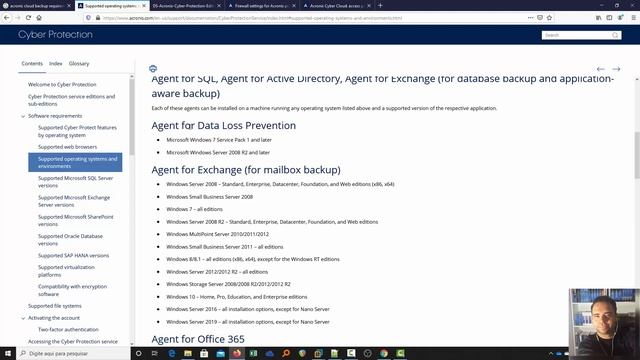Close the DS-Acronis Cyber Protection tab
640x360 pixels.
click(x=219, y=6)
